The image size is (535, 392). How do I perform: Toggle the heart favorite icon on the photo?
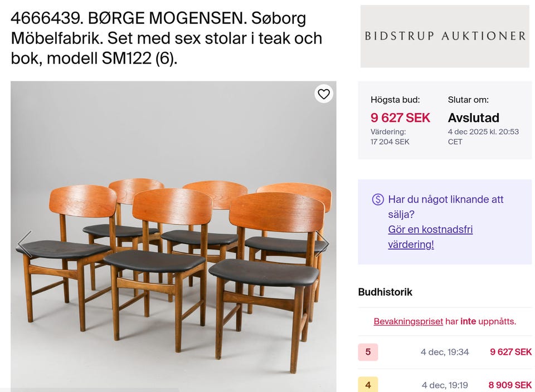click(x=324, y=94)
